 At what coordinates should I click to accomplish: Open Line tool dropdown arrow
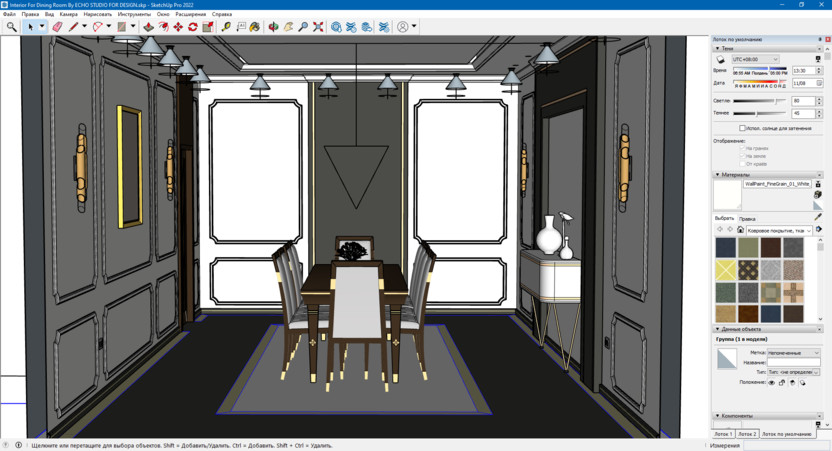pyautogui.click(x=84, y=27)
